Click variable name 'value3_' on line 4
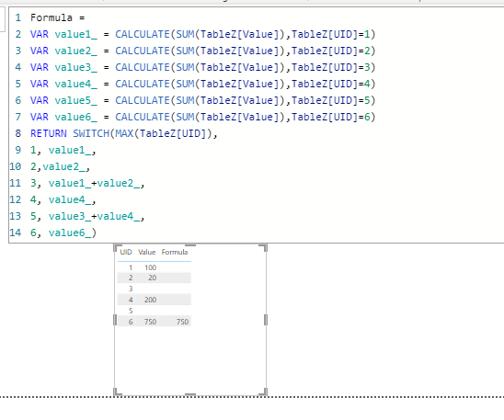The image size is (504, 420). [75, 67]
